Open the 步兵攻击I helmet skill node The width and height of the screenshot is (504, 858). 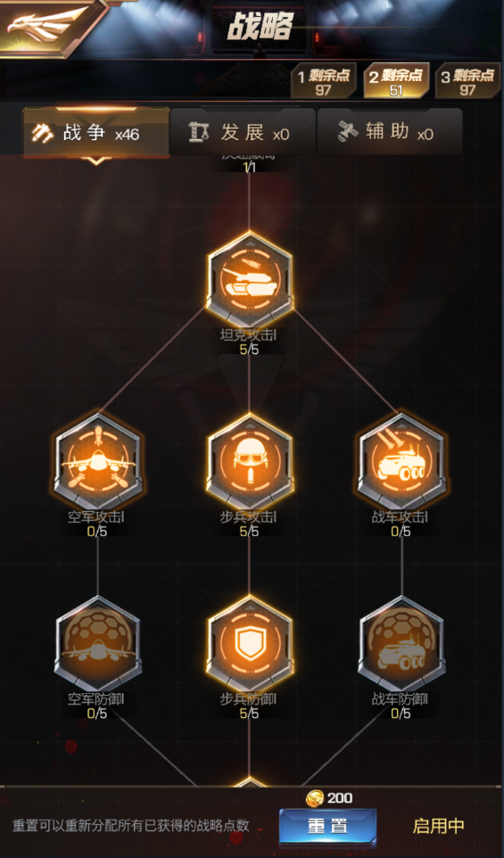point(250,461)
